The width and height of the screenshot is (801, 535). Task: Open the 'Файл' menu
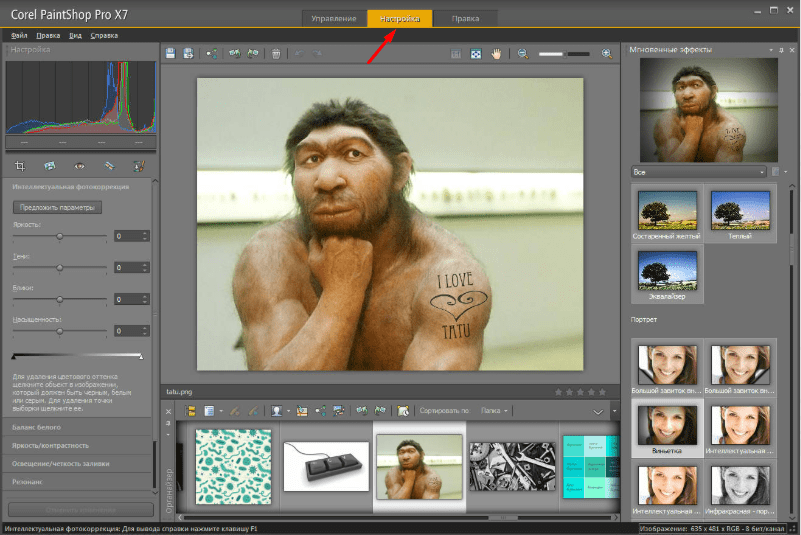(19, 35)
